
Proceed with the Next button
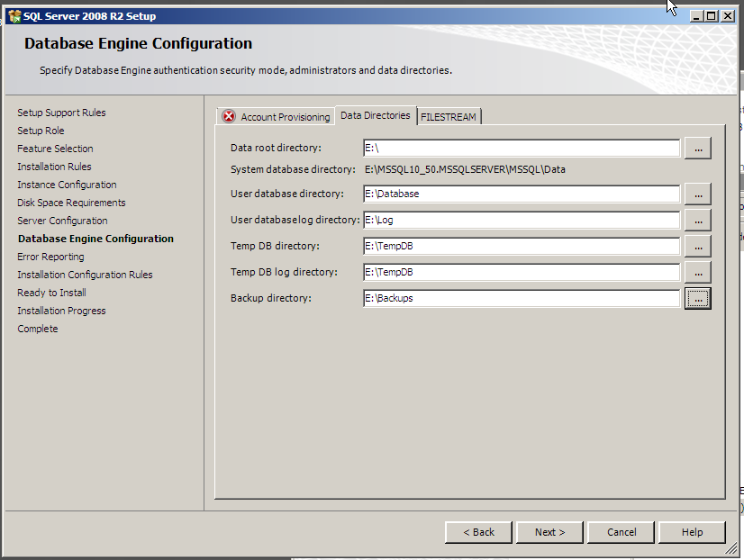point(549,532)
